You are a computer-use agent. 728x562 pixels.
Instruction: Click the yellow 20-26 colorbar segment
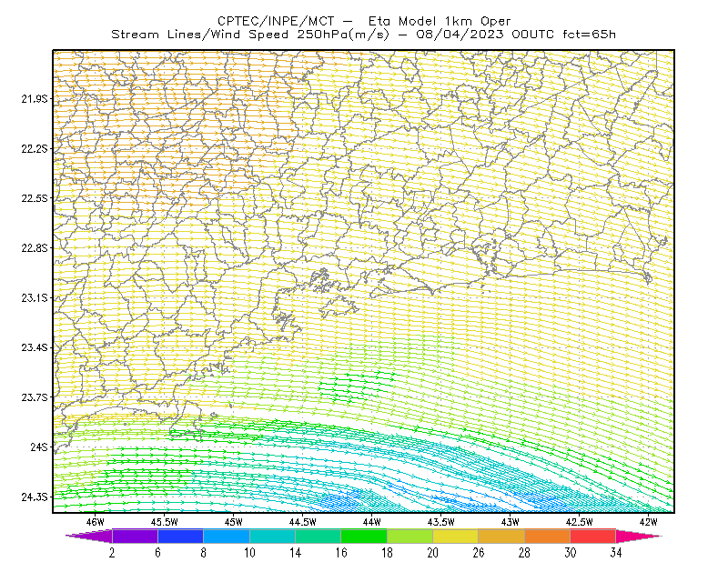(456, 536)
